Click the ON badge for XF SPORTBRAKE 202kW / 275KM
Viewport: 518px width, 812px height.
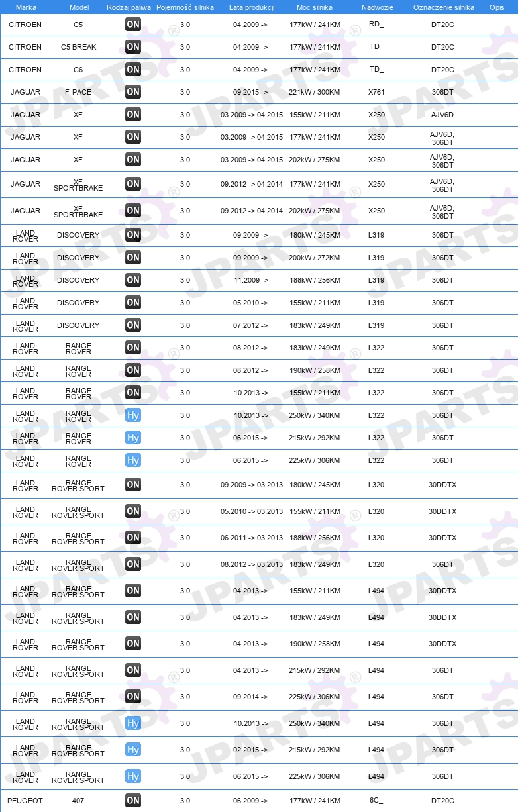coord(133,211)
